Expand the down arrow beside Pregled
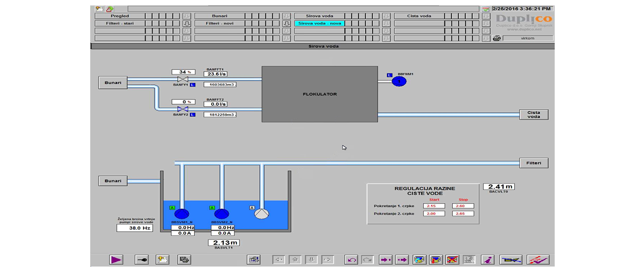The width and height of the screenshot is (644, 272). 187,16
